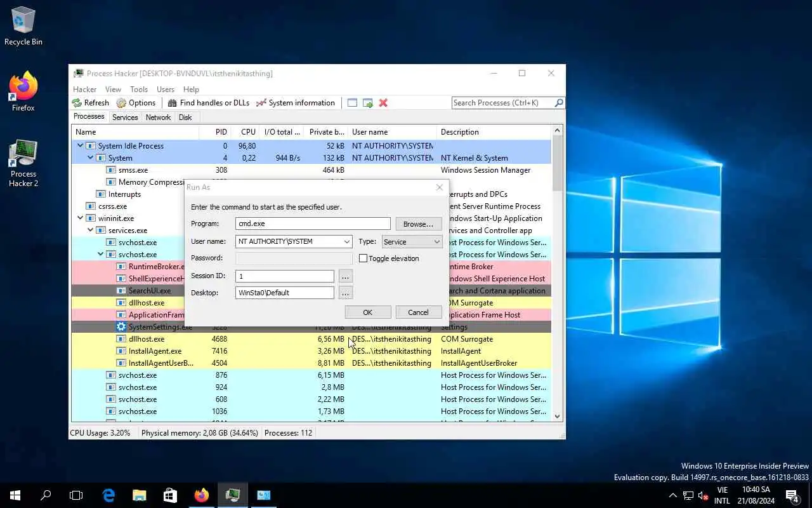Click the red X terminate icon
The width and height of the screenshot is (812, 508).
coord(383,103)
